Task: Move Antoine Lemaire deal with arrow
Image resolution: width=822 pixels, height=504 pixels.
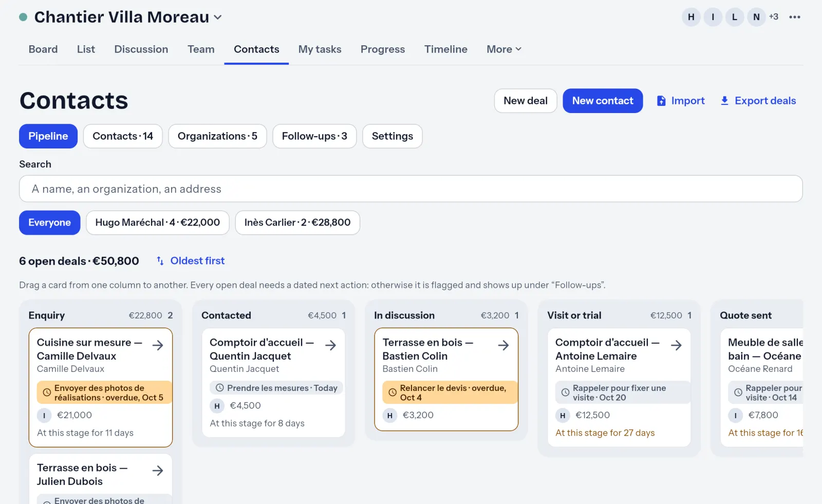Action: [677, 345]
